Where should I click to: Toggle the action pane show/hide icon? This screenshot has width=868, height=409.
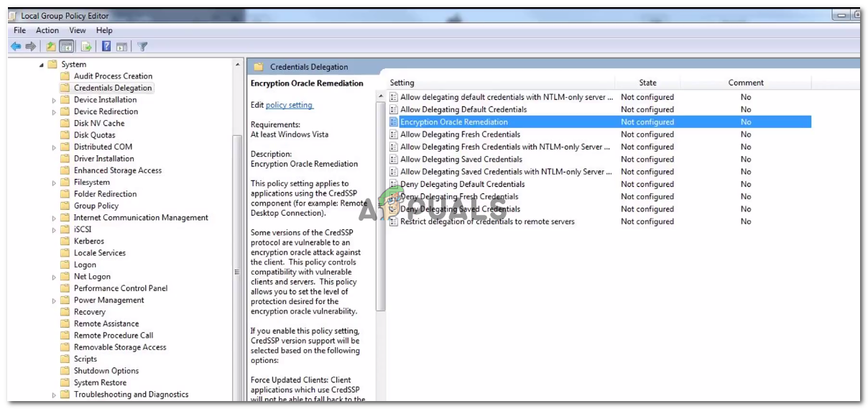121,47
